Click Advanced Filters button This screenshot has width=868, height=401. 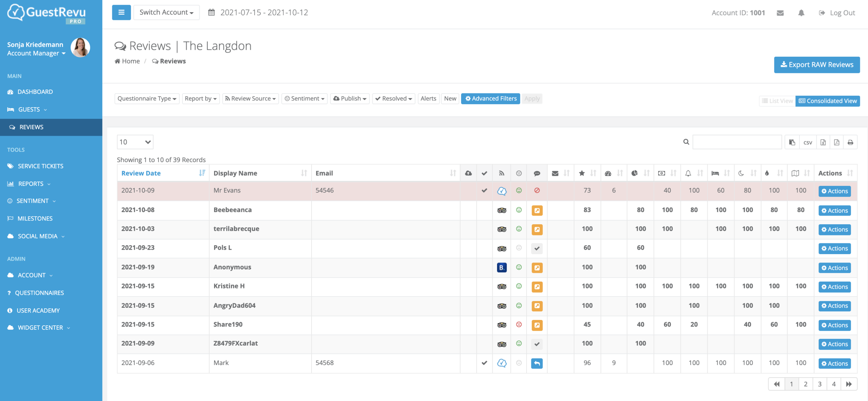(x=491, y=98)
